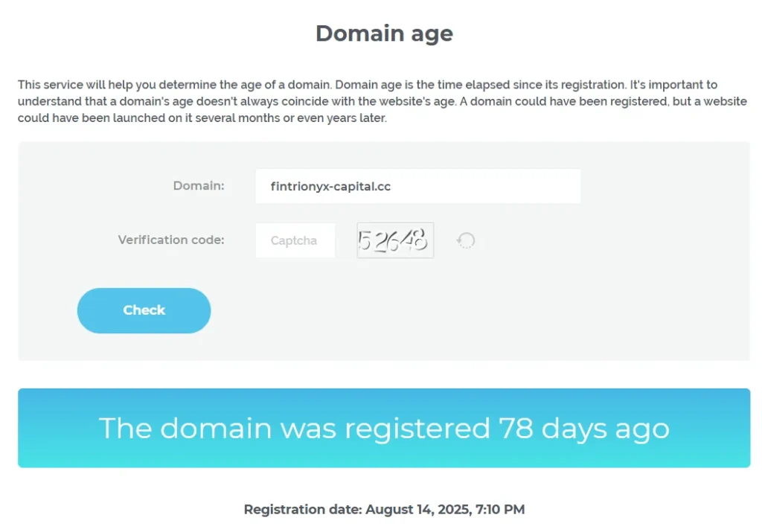Screen dimensions: 762x532
Task: Focus the Captcha verification code input
Action: point(295,240)
